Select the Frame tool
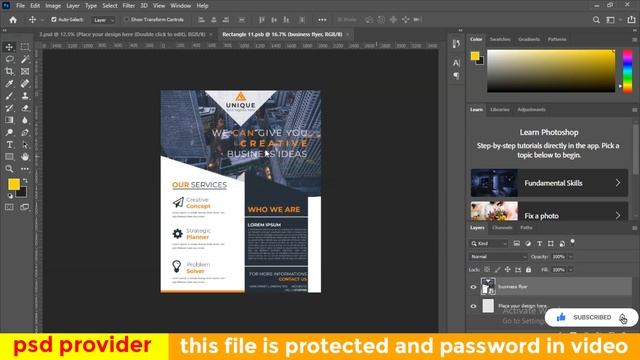 tap(25, 71)
